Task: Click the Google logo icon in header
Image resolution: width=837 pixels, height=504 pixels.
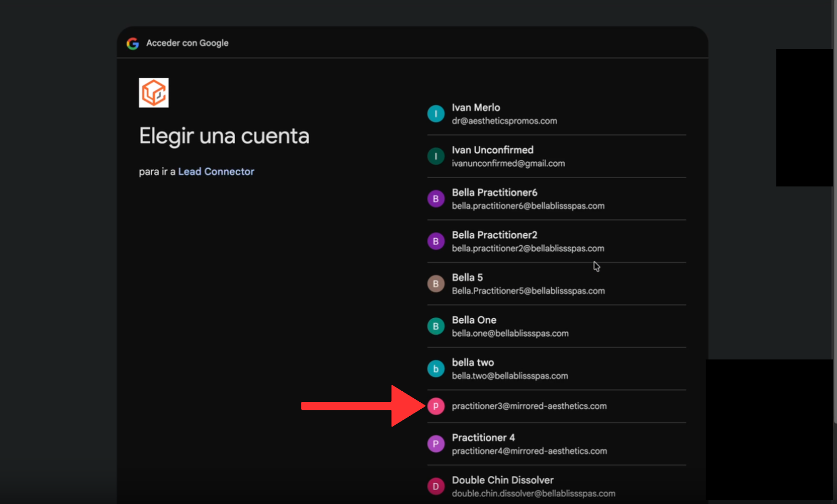Action: coord(132,43)
